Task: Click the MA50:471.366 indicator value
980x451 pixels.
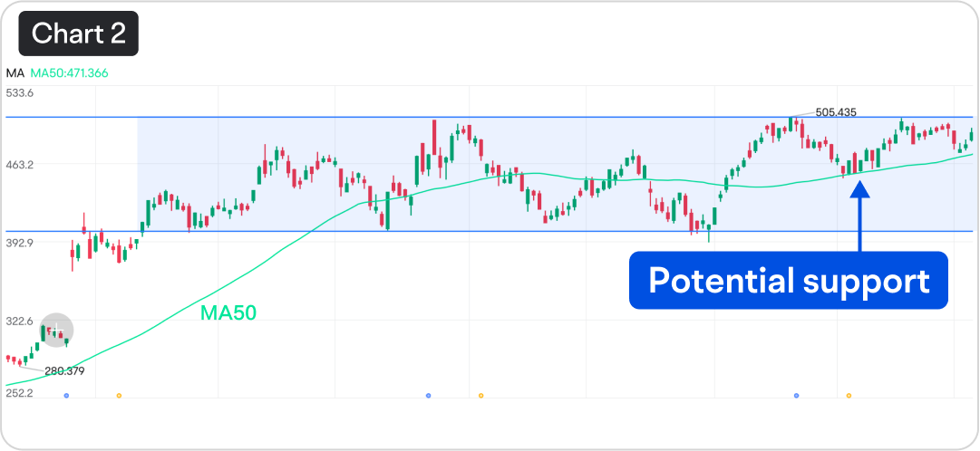Action: 70,73
